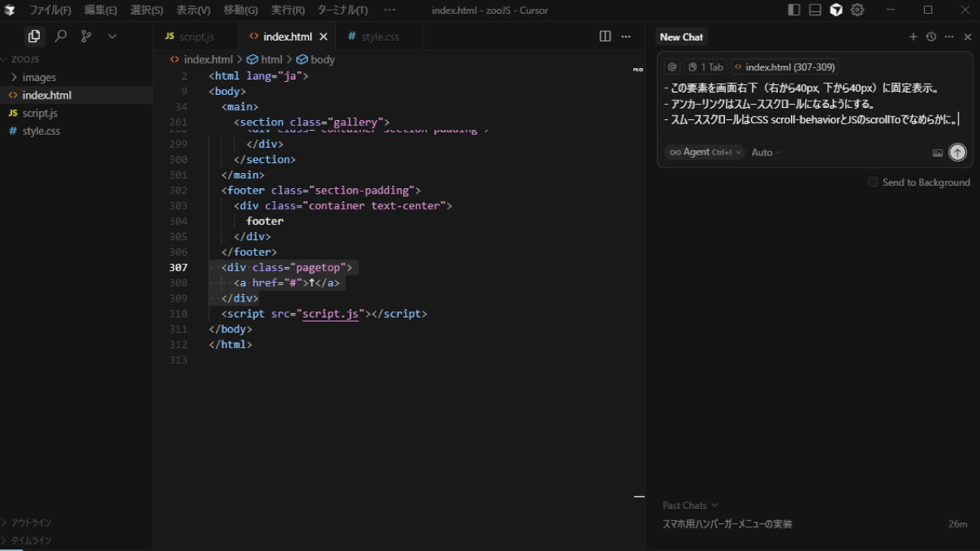Open the Search view icon
The image size is (980, 551).
pos(60,36)
